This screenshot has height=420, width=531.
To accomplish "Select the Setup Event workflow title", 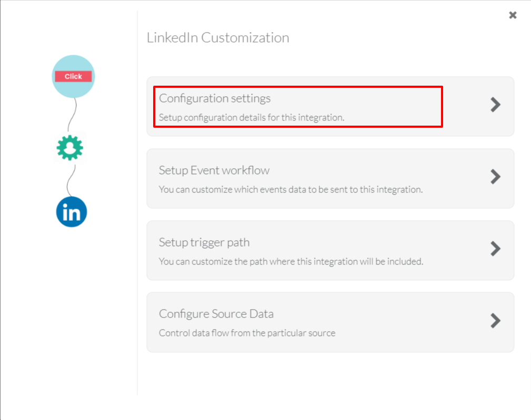I will 214,170.
